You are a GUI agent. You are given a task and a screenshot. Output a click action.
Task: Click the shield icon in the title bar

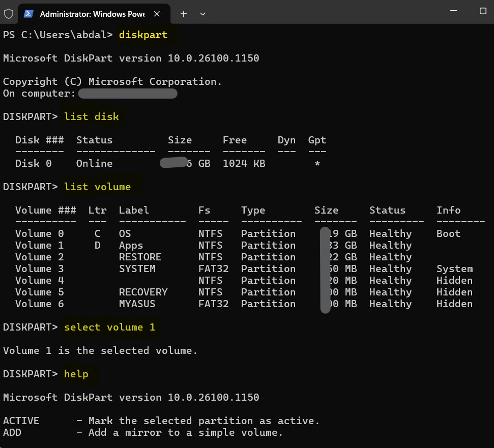click(9, 14)
